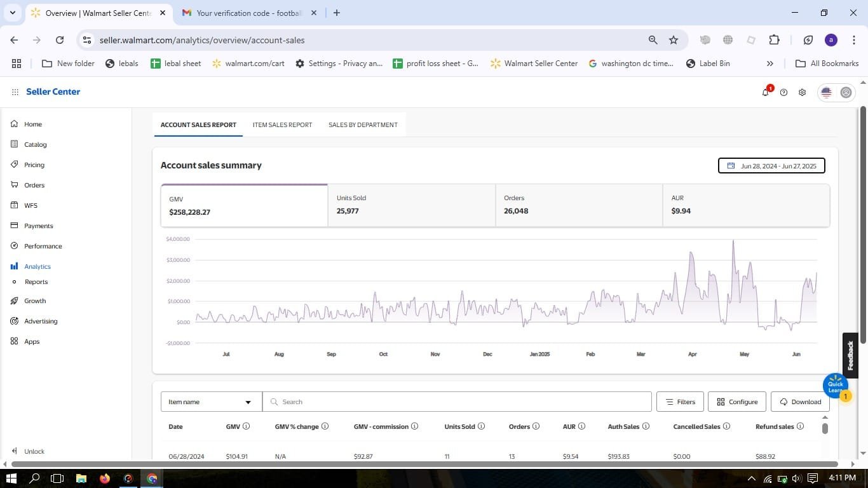Open the All Bookmarks folder
The height and width of the screenshot is (488, 868).
(x=827, y=64)
